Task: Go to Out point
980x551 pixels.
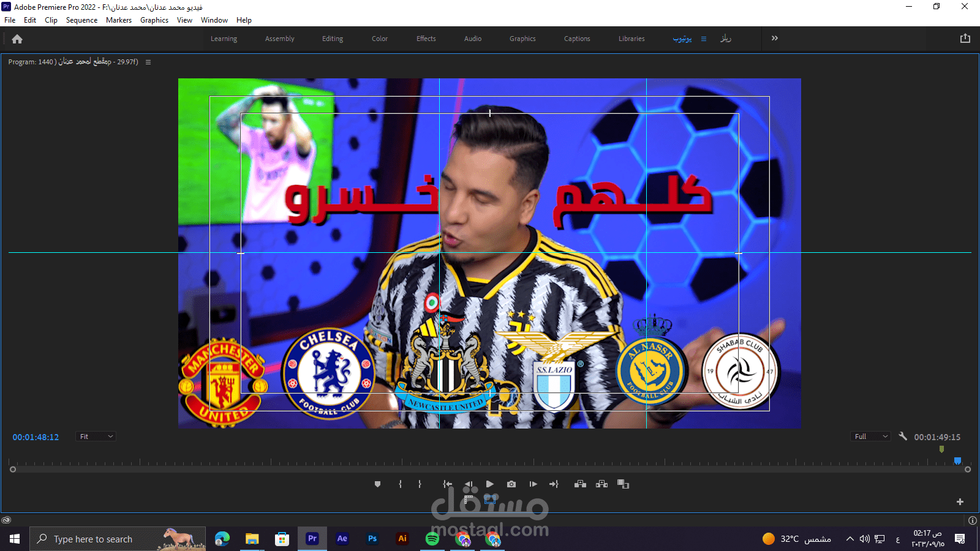Action: [x=554, y=484]
